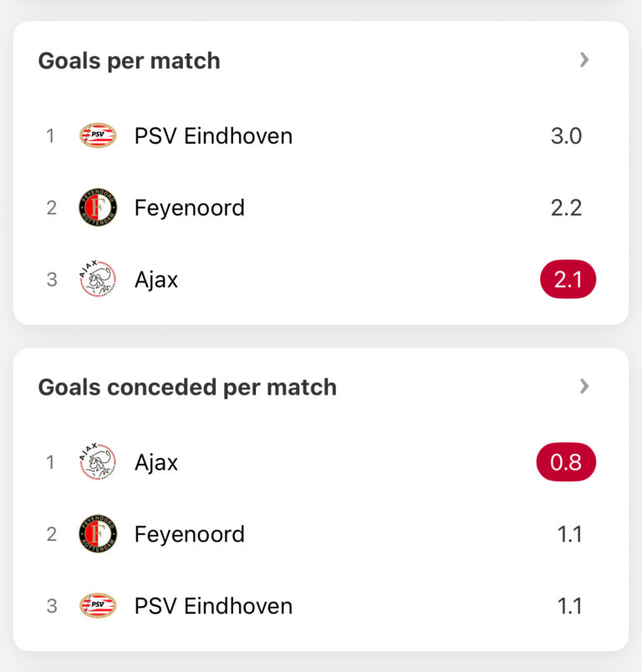Click the red 0.8 value badge

566,462
